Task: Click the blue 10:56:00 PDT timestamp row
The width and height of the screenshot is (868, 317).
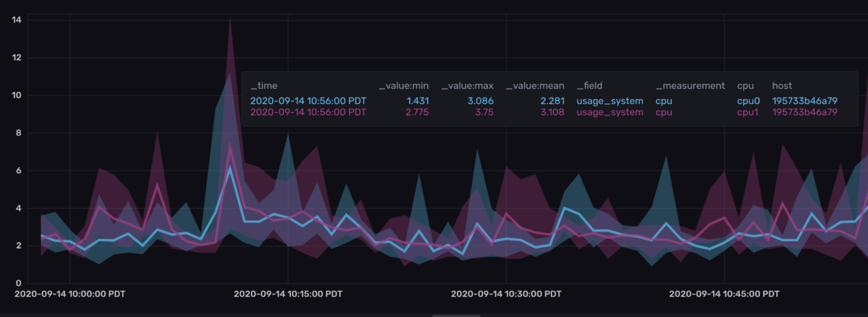Action: (x=308, y=101)
